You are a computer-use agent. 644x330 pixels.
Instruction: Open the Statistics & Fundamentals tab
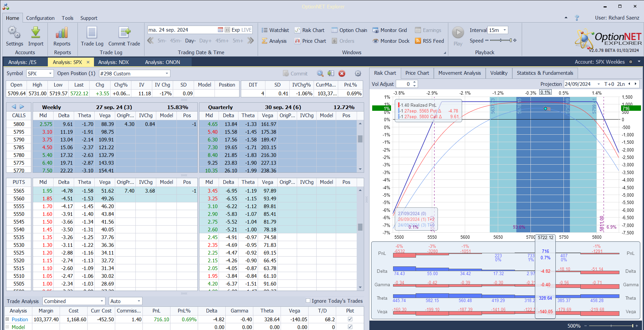coord(545,73)
